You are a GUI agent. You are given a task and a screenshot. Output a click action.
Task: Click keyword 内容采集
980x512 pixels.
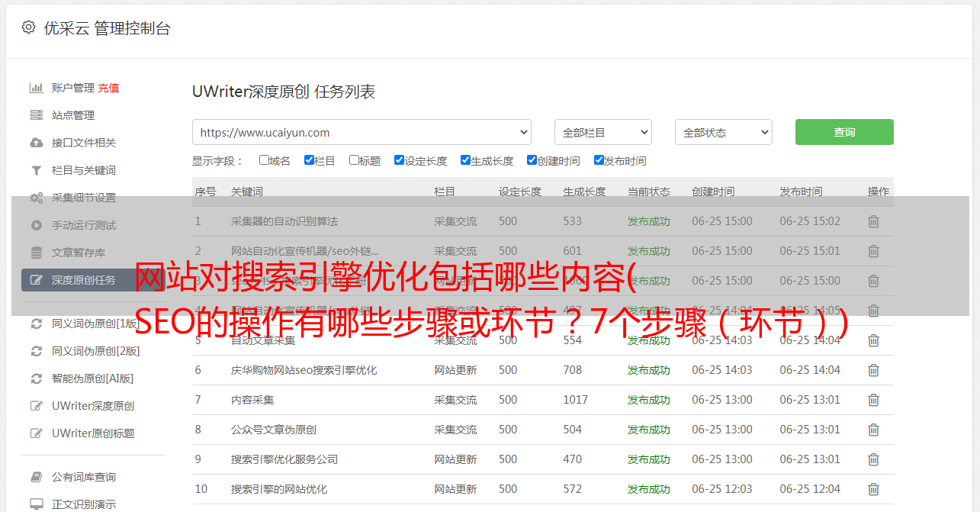click(x=252, y=400)
